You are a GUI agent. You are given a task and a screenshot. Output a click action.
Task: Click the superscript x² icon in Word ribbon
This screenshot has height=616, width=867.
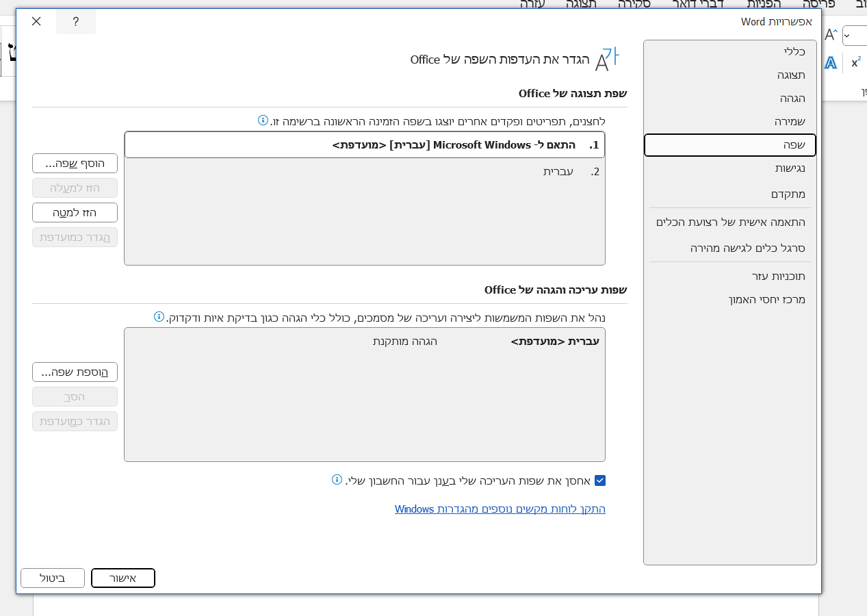tap(855, 63)
